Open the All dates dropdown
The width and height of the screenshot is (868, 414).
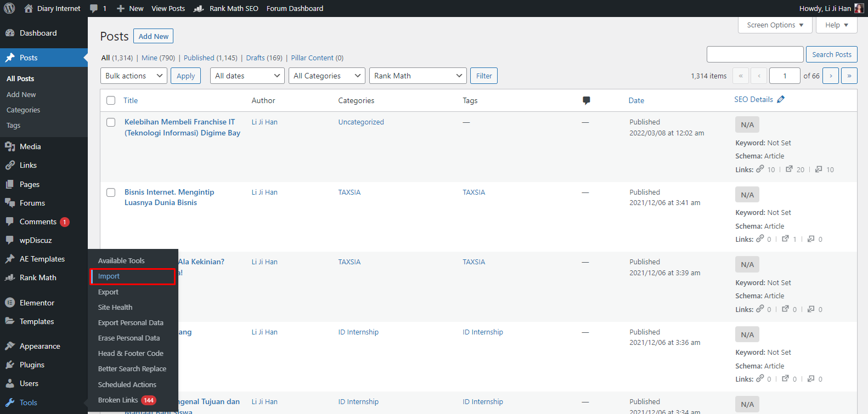pyautogui.click(x=247, y=76)
